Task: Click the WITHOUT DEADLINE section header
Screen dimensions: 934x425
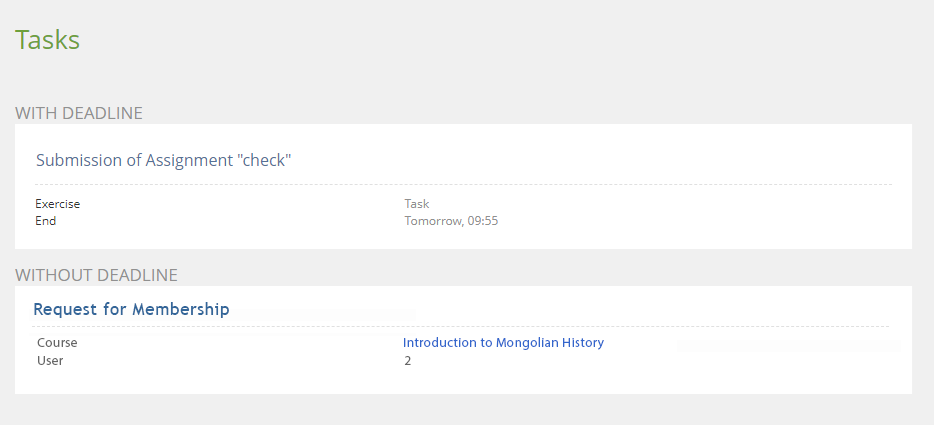Action: coord(96,274)
